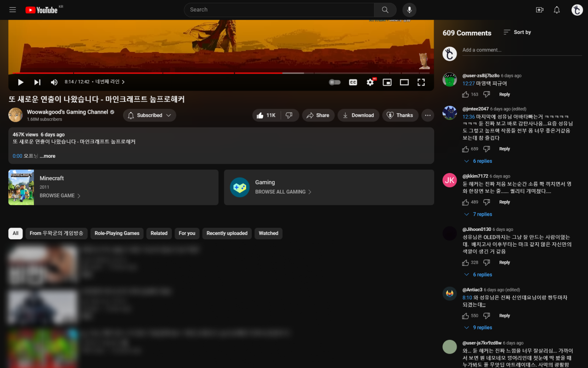The height and width of the screenshot is (368, 588).
Task: Toggle Ambient mode switch in player controls
Action: [334, 82]
